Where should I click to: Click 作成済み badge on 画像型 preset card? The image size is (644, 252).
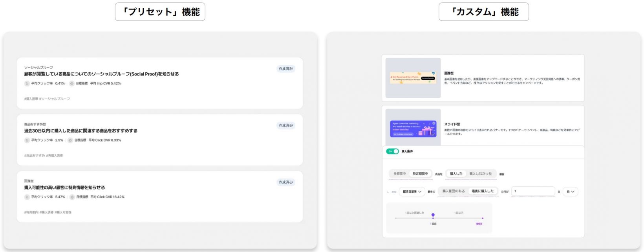286,182
